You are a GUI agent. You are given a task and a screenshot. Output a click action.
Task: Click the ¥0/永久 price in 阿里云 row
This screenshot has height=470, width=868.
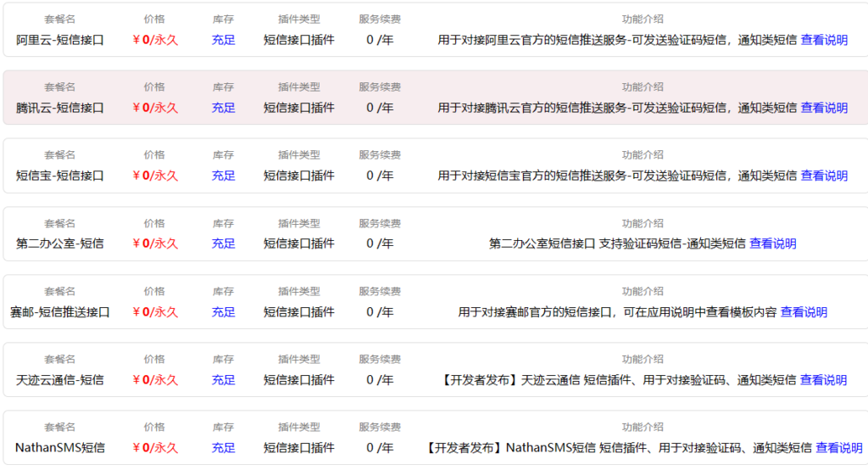155,40
